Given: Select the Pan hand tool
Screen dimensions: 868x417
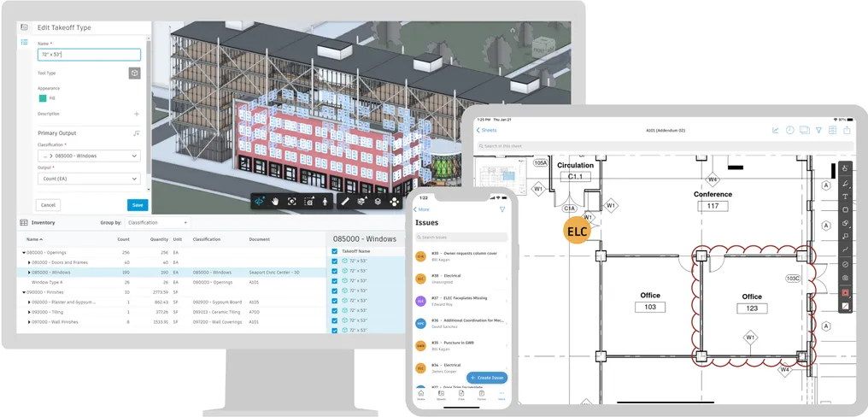Looking at the screenshot, I should [276, 201].
